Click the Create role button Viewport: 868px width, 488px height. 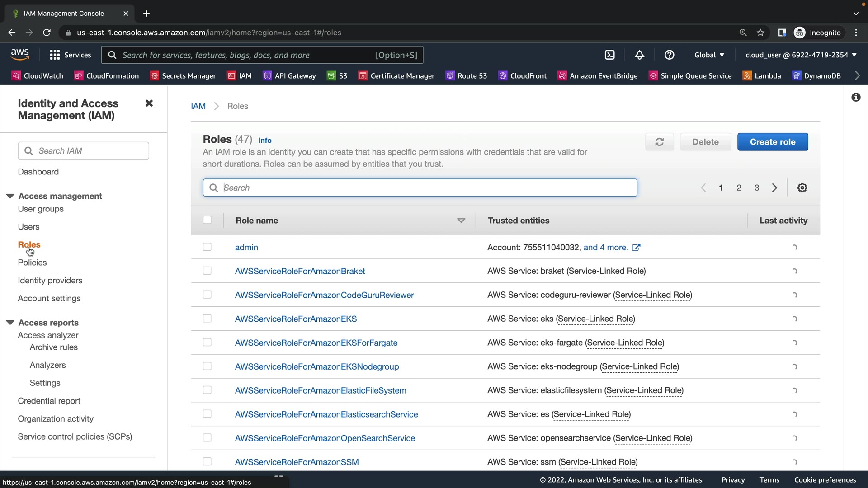(x=772, y=142)
